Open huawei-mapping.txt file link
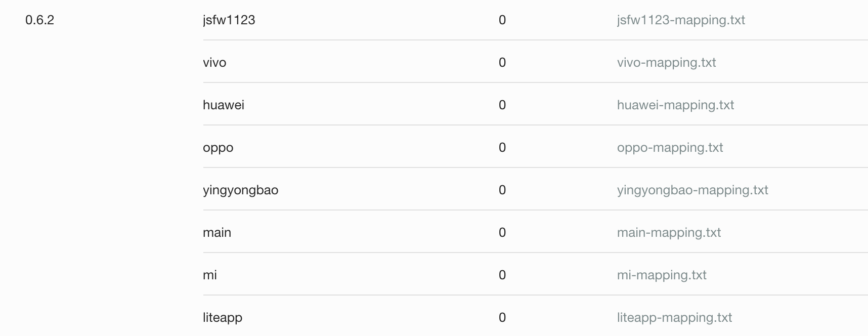The image size is (868, 336). tap(675, 105)
